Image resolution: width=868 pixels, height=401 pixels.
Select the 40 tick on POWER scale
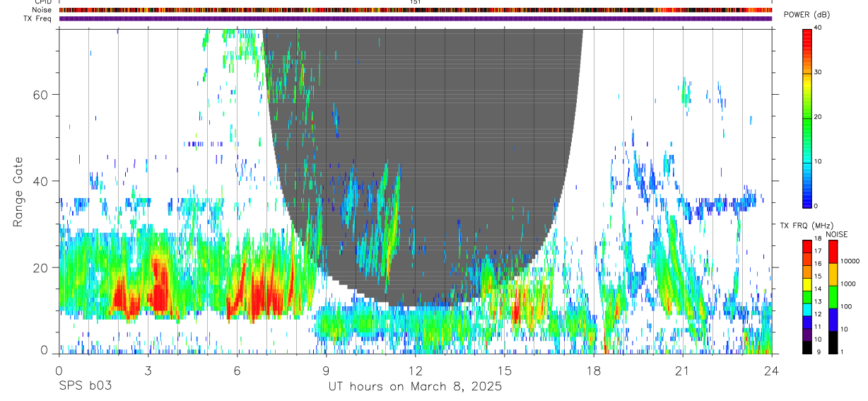819,28
